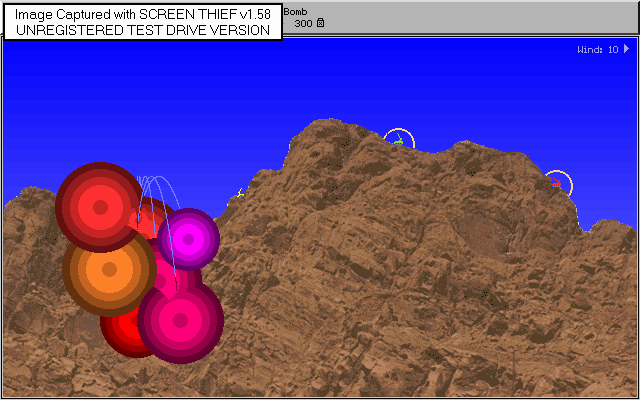Click the large crimson pink explosion at bottom
Image resolution: width=640 pixels, height=400 pixels.
[x=181, y=319]
